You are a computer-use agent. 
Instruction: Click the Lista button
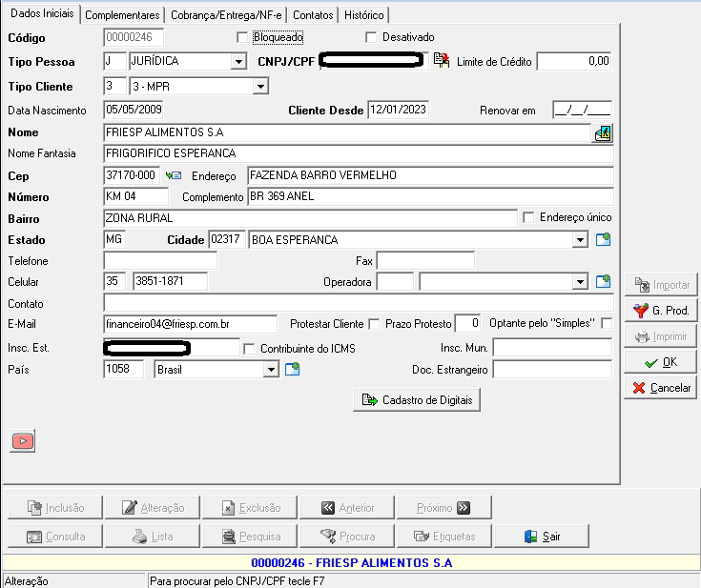coord(153,537)
